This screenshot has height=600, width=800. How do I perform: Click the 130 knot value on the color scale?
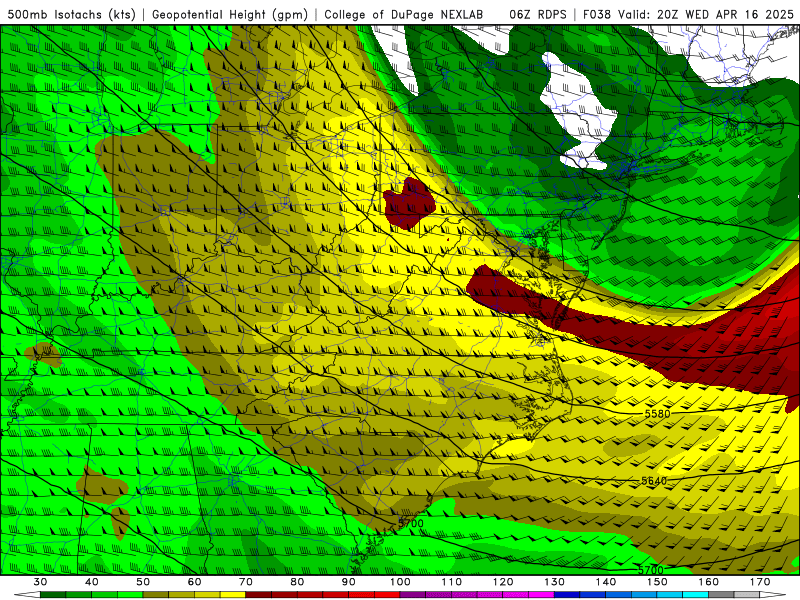(x=555, y=582)
